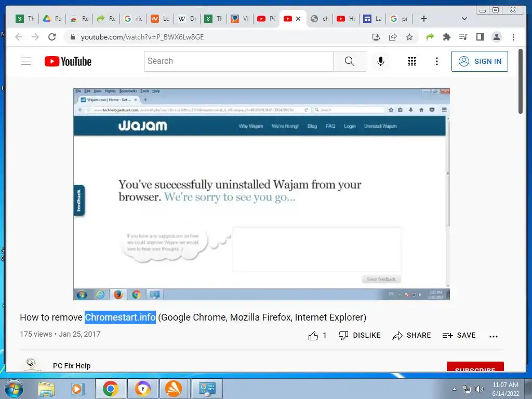Click the video player thumbnail

click(x=262, y=194)
